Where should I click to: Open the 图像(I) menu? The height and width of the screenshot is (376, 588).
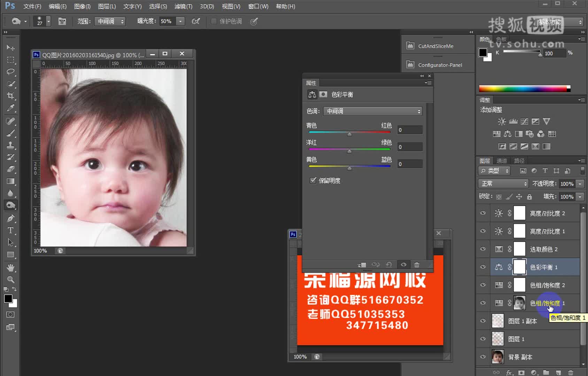click(82, 6)
